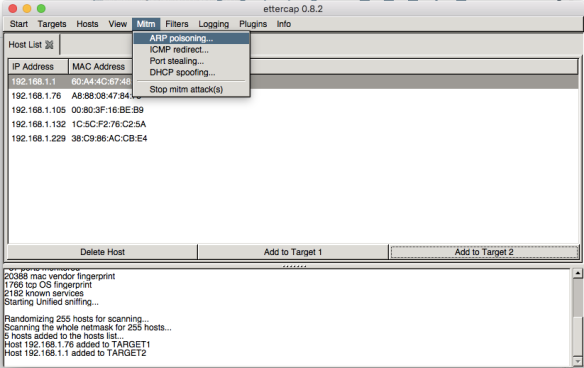Viewport: 584px width, 368px height.
Task: Close the open Mitm menu
Action: click(x=146, y=24)
